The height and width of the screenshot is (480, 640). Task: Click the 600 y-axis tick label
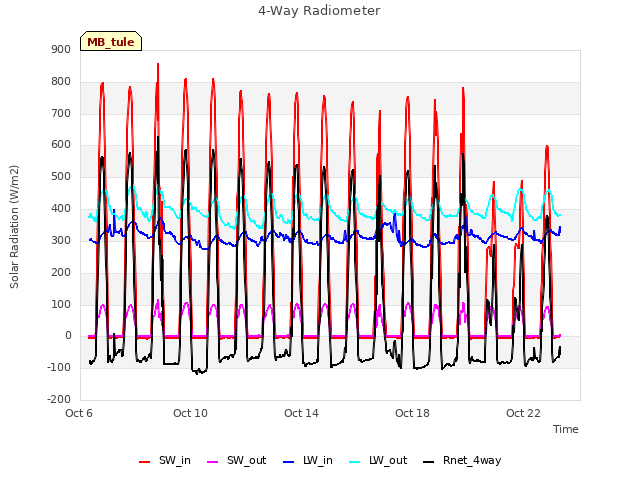pyautogui.click(x=61, y=145)
